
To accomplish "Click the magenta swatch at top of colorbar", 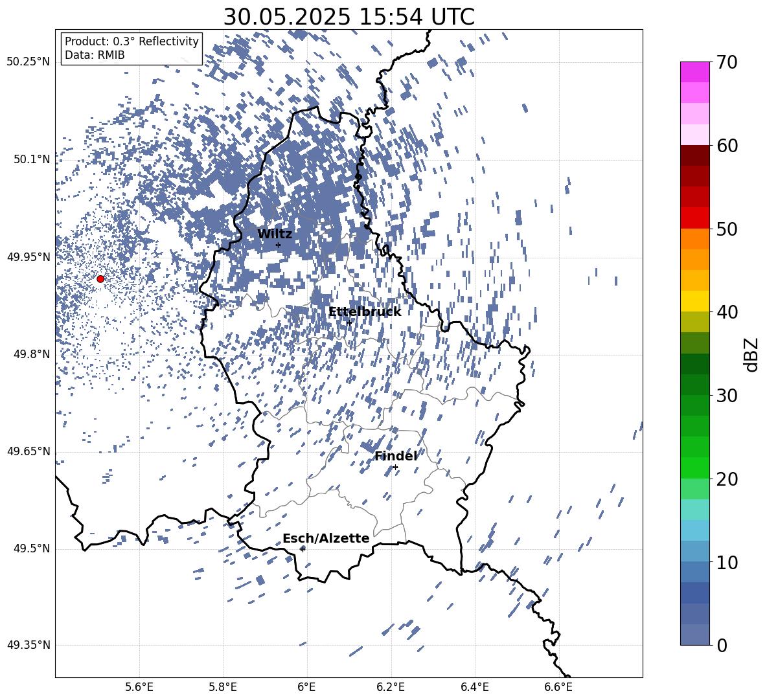I will pos(695,73).
